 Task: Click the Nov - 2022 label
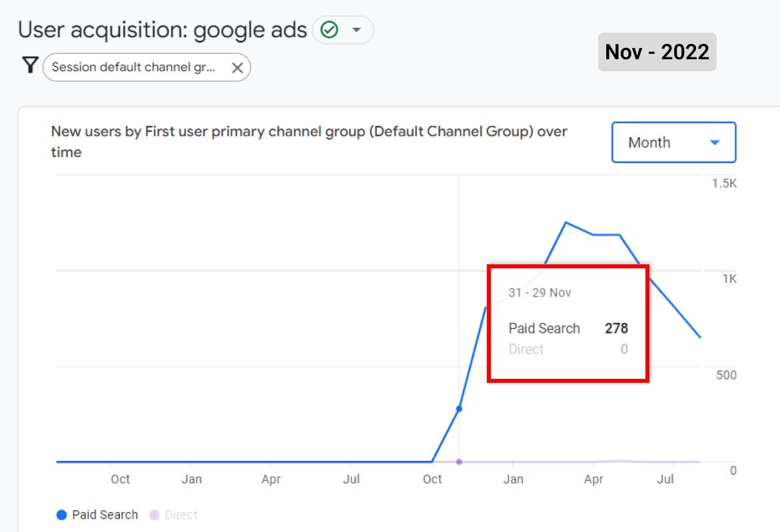(x=657, y=52)
